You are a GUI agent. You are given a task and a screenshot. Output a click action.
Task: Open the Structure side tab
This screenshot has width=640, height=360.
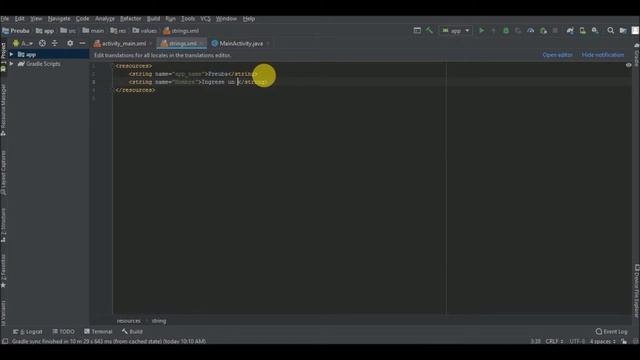[x=3, y=225]
